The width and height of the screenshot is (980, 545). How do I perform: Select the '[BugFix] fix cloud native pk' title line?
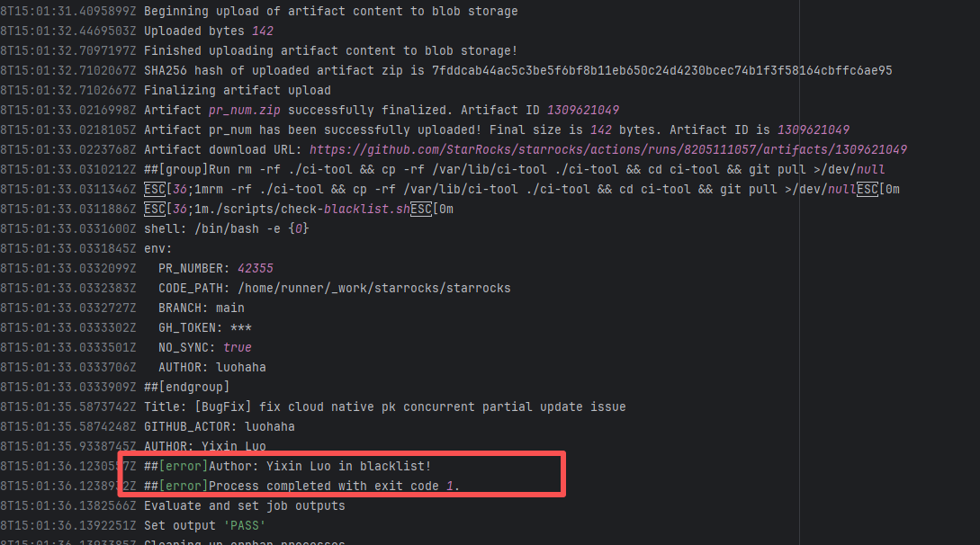tap(384, 407)
